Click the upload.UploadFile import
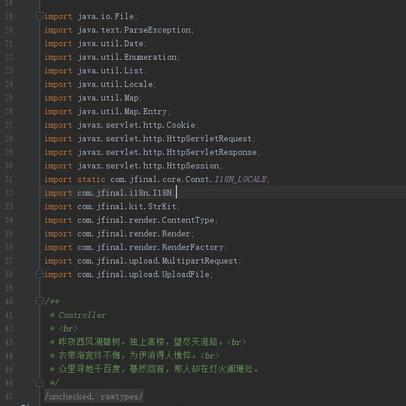This screenshot has width=406, height=406. click(128, 274)
